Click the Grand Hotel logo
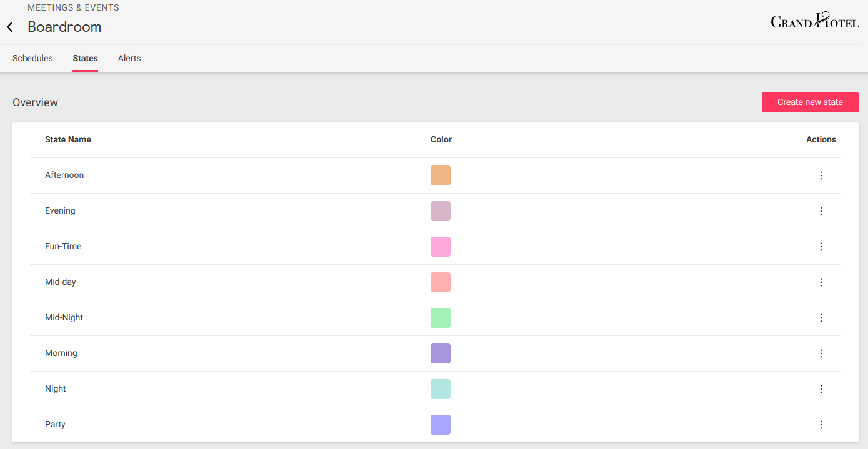868x449 pixels. pyautogui.click(x=814, y=21)
